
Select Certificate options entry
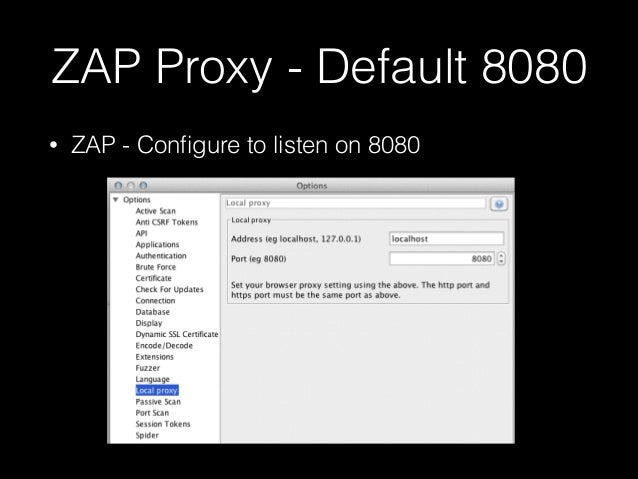[153, 278]
